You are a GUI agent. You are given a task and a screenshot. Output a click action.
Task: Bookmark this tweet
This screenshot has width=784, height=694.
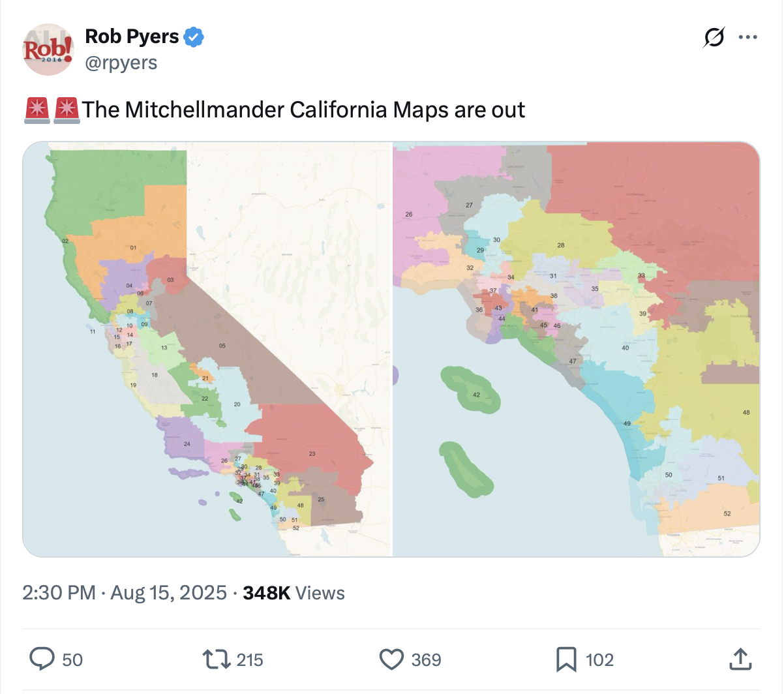point(565,659)
